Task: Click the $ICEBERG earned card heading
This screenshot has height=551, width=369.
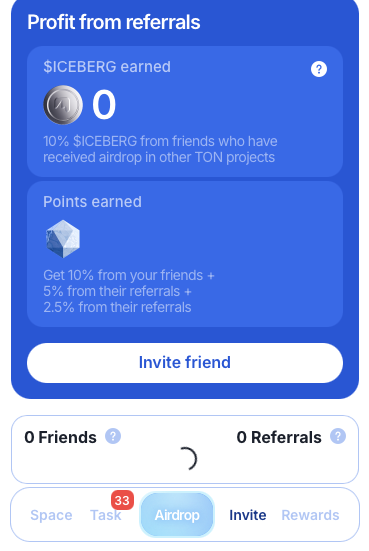Action: pos(107,67)
